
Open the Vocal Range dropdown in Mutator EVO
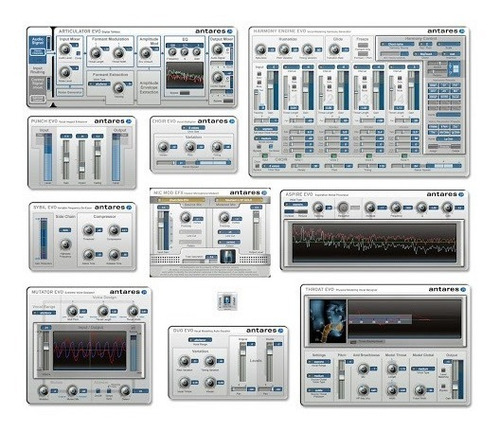(44, 313)
